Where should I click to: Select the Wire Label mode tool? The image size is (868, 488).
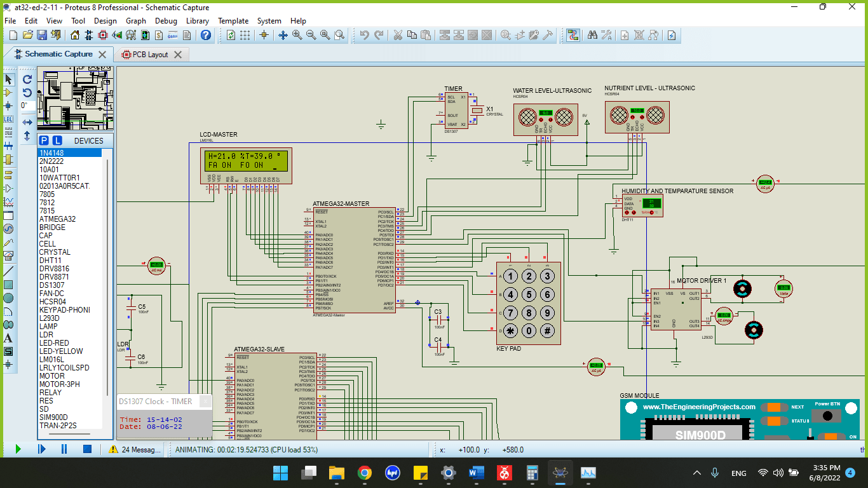[9, 119]
